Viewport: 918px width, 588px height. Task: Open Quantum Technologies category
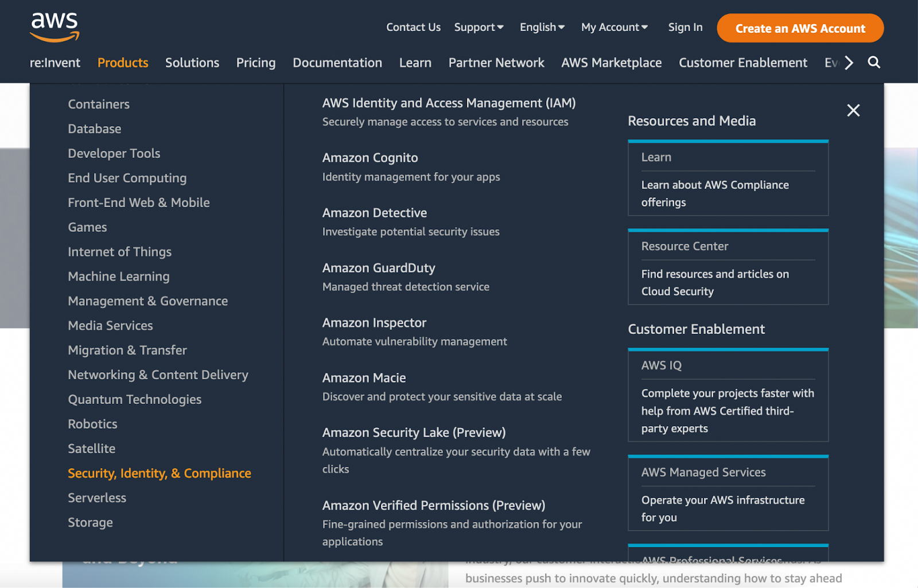point(135,400)
